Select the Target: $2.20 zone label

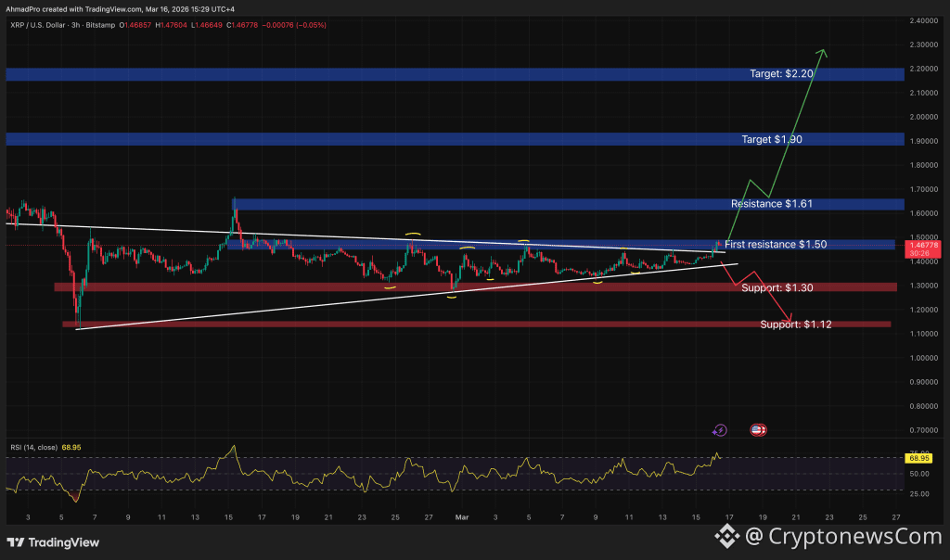coord(782,72)
